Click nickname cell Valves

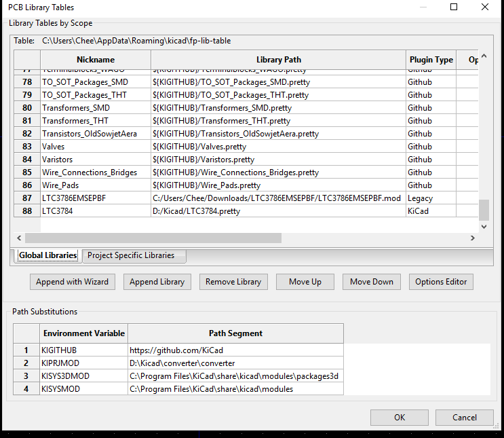(96, 147)
